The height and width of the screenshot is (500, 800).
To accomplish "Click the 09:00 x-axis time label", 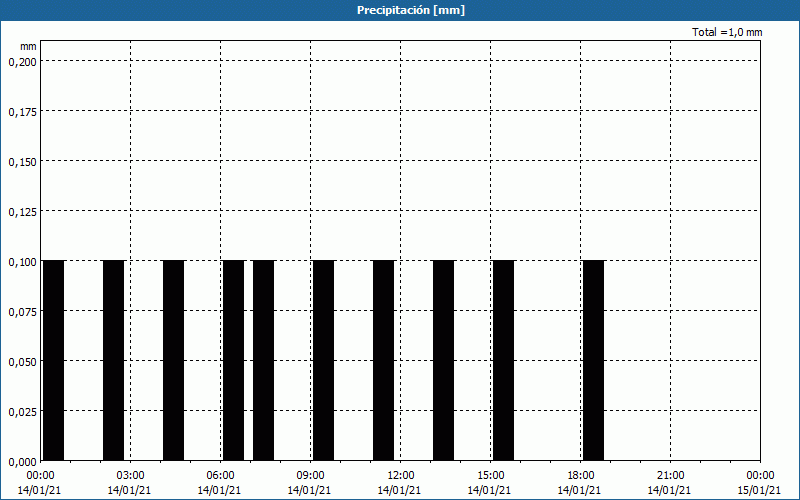I will [x=310, y=476].
